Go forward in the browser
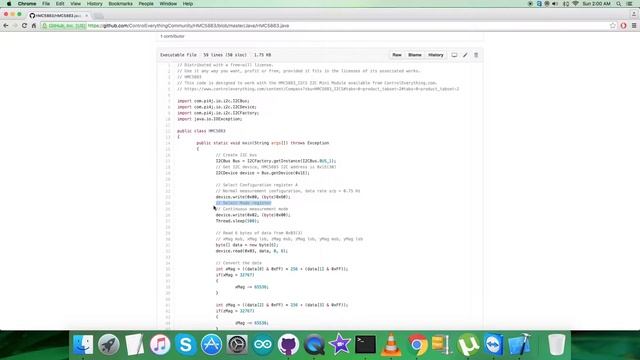 click(15, 26)
